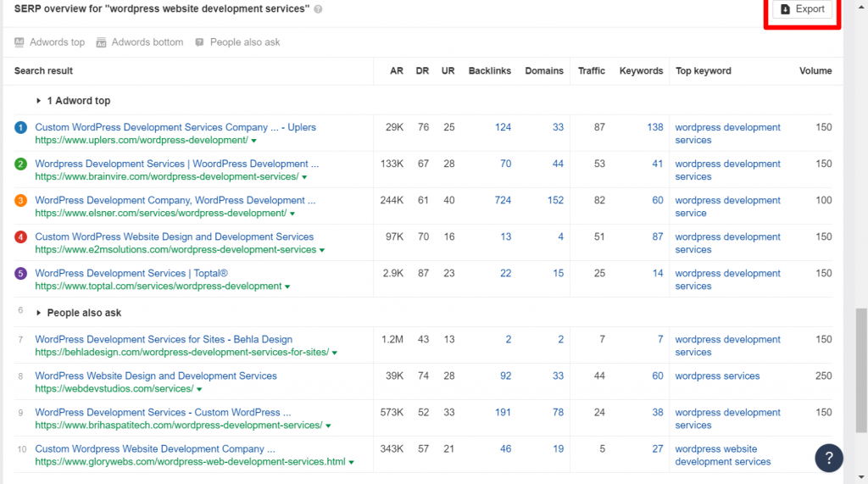Image resolution: width=868 pixels, height=484 pixels.
Task: Open the webdevstudios.com/services URL
Action: click(114, 389)
